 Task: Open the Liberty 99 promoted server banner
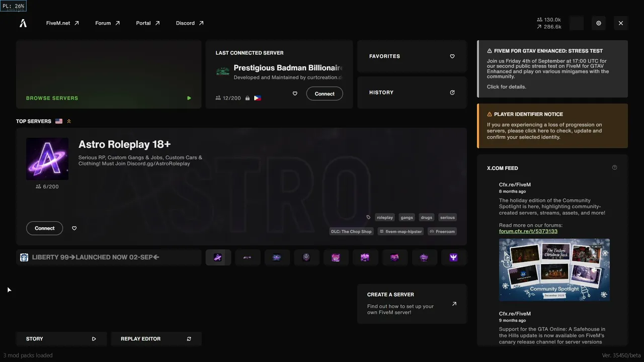pyautogui.click(x=109, y=257)
